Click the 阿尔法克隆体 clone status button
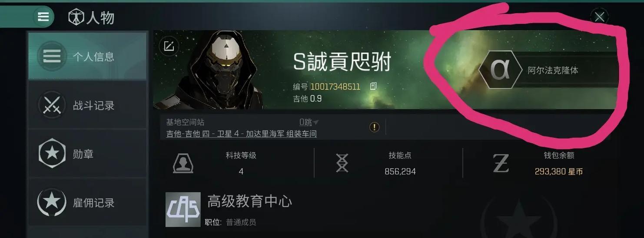 pyautogui.click(x=548, y=70)
